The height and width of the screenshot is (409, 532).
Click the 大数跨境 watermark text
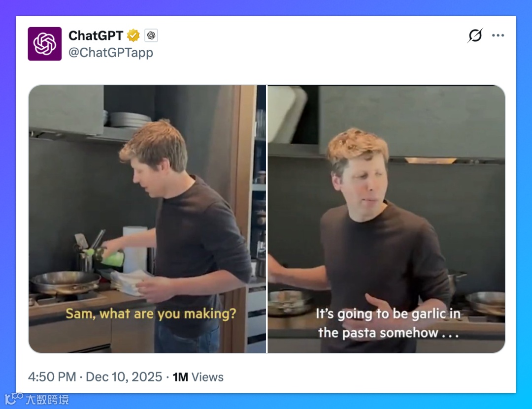click(47, 400)
